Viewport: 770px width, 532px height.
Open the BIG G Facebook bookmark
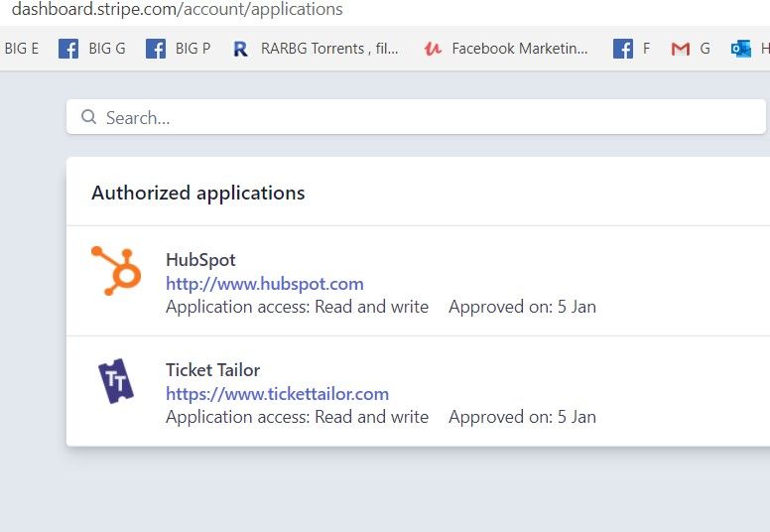click(x=92, y=49)
